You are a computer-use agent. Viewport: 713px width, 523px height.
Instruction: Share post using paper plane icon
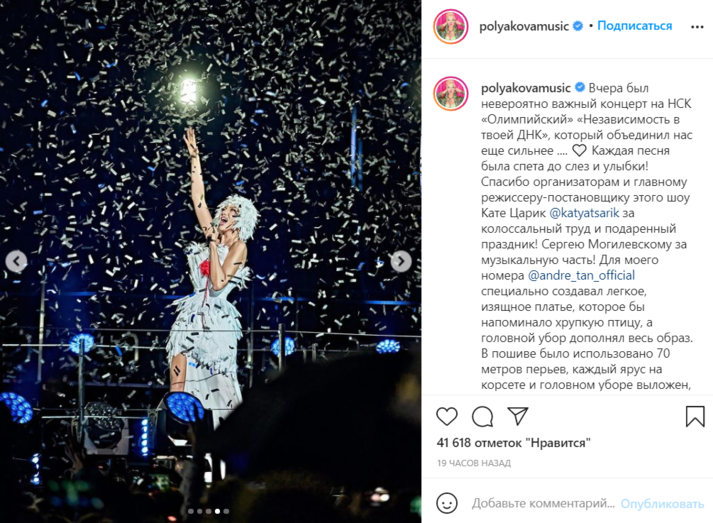[x=517, y=416]
